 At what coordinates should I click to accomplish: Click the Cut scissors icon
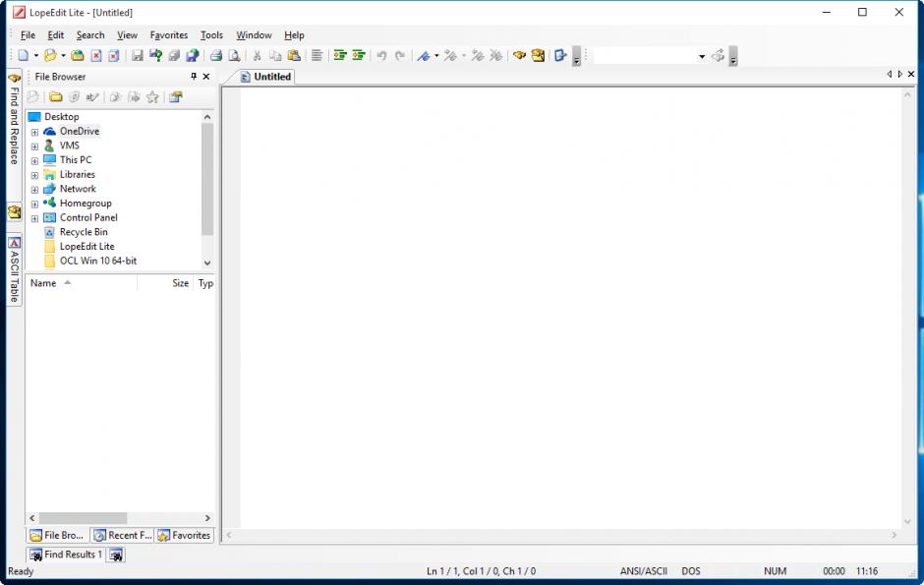pos(257,55)
